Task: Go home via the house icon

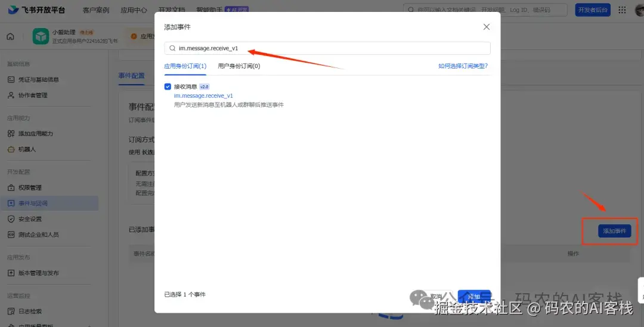Action: [10, 36]
